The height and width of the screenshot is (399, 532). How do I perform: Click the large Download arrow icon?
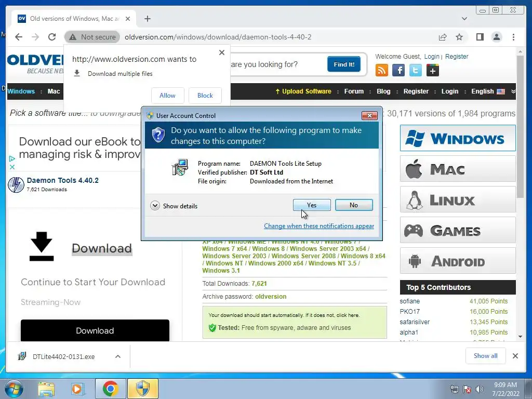point(42,246)
